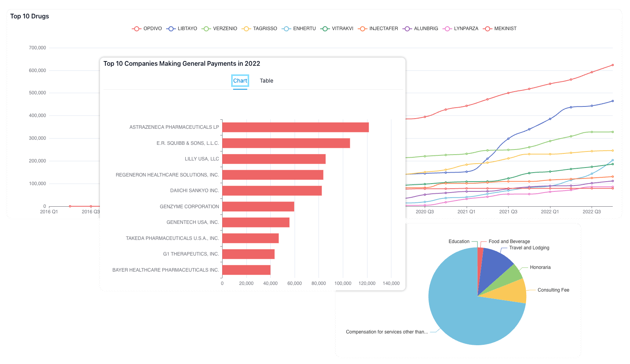Viewport: 630px width, 364px height.
Task: Click the dark blue Travel and Lodging slice
Action: (x=493, y=269)
